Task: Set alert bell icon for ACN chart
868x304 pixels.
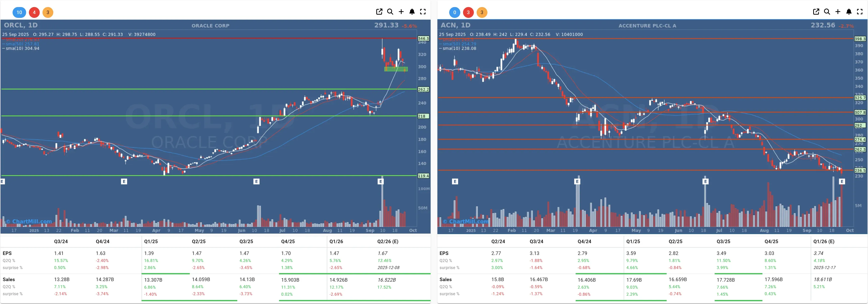Action: pos(849,12)
